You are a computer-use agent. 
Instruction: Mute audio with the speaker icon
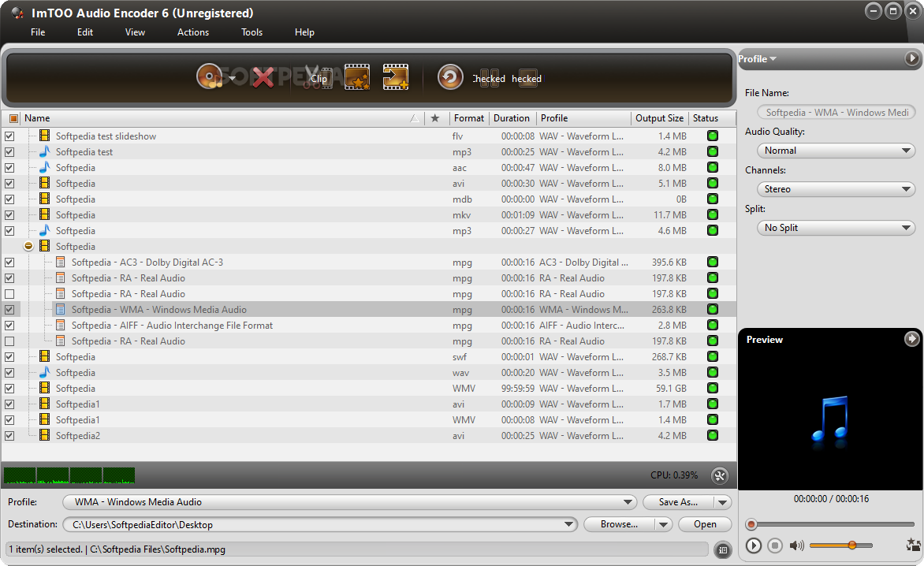pos(797,546)
